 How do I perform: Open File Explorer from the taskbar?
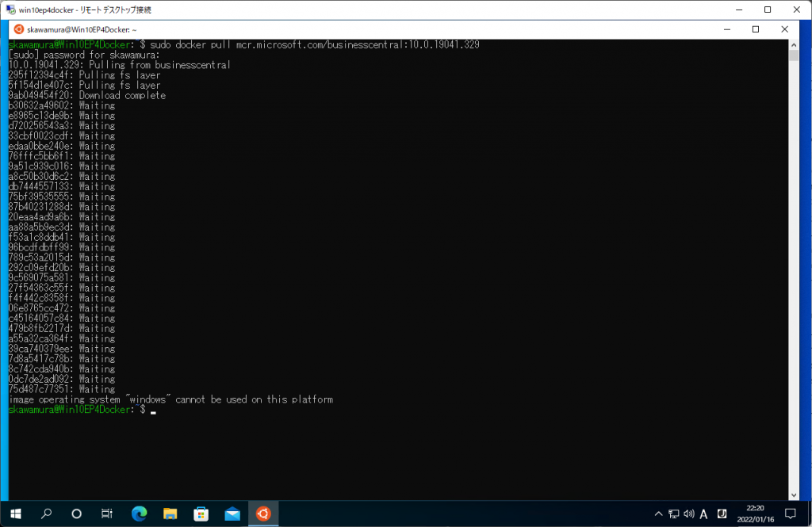tap(170, 514)
